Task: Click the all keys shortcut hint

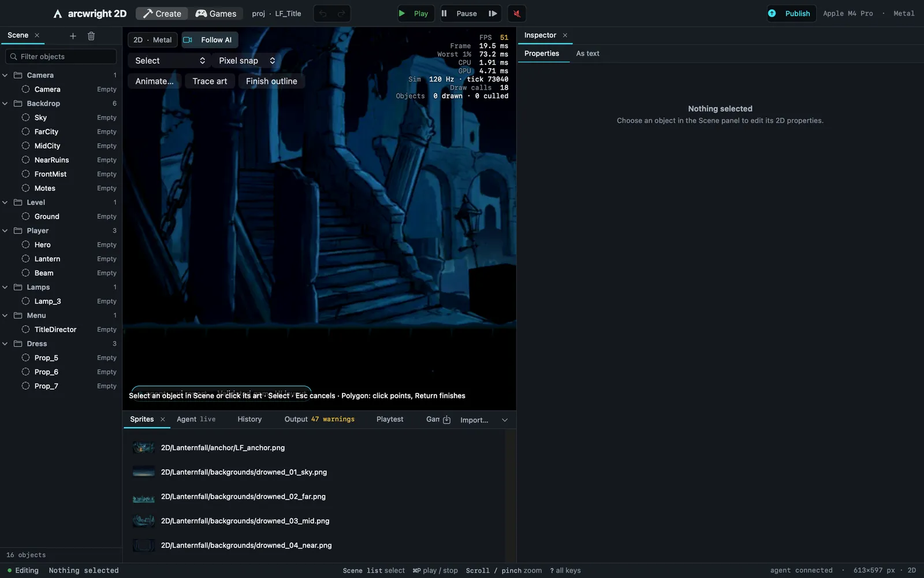Action: coord(565,570)
